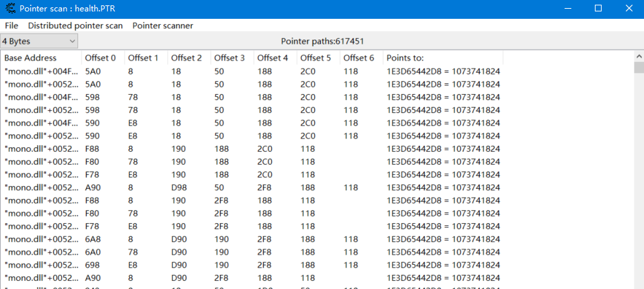The height and width of the screenshot is (289, 644).
Task: Click the Offset 0 column header
Action: click(x=100, y=58)
